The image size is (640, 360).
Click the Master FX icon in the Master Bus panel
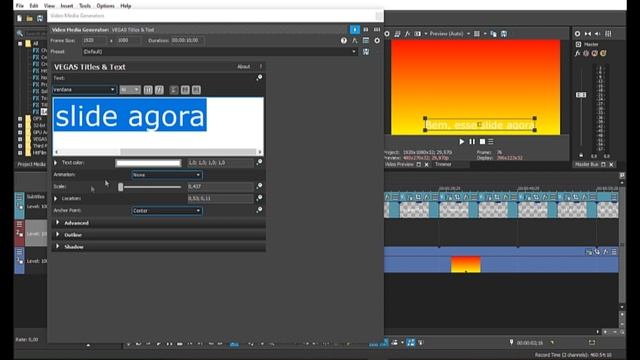[578, 53]
